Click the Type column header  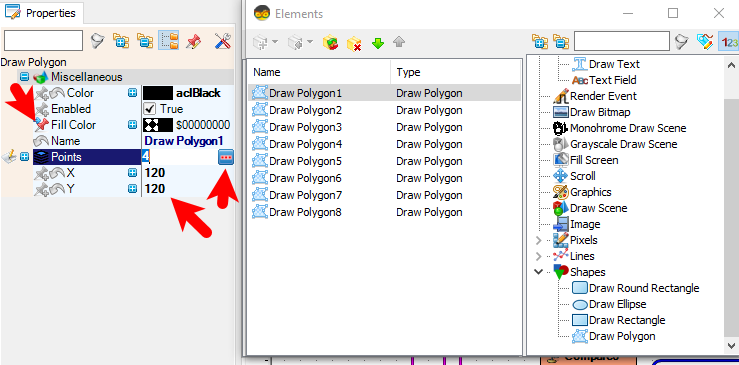coord(455,72)
